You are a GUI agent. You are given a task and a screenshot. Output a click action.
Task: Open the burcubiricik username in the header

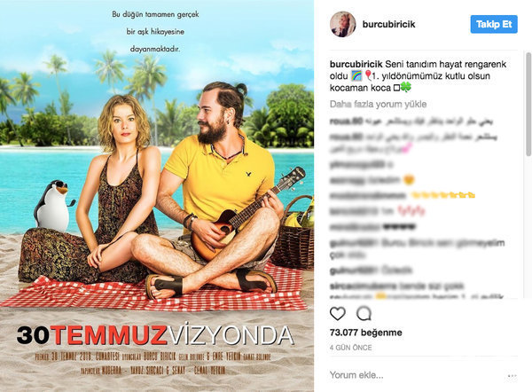click(x=389, y=24)
